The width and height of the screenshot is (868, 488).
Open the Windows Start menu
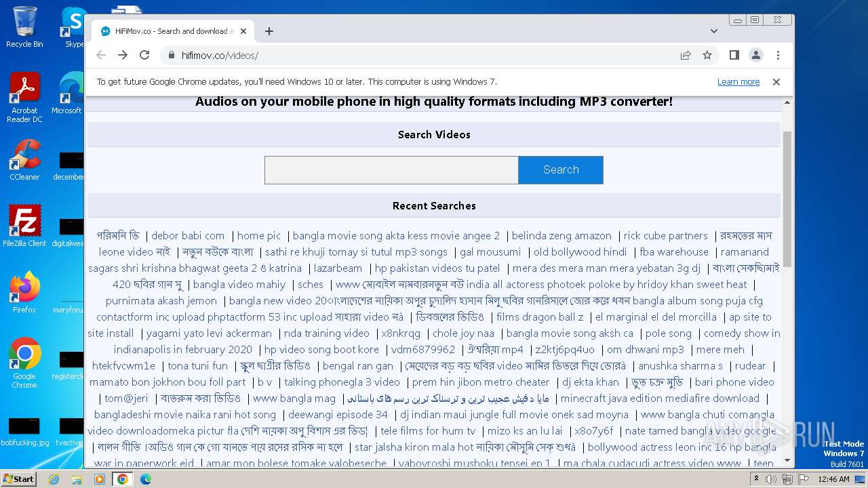pyautogui.click(x=18, y=479)
